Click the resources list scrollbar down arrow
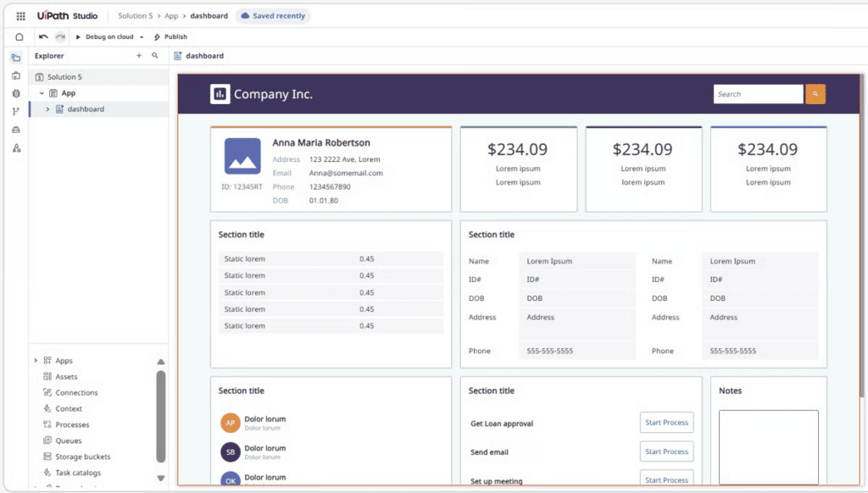The height and width of the screenshot is (493, 868). (x=160, y=478)
